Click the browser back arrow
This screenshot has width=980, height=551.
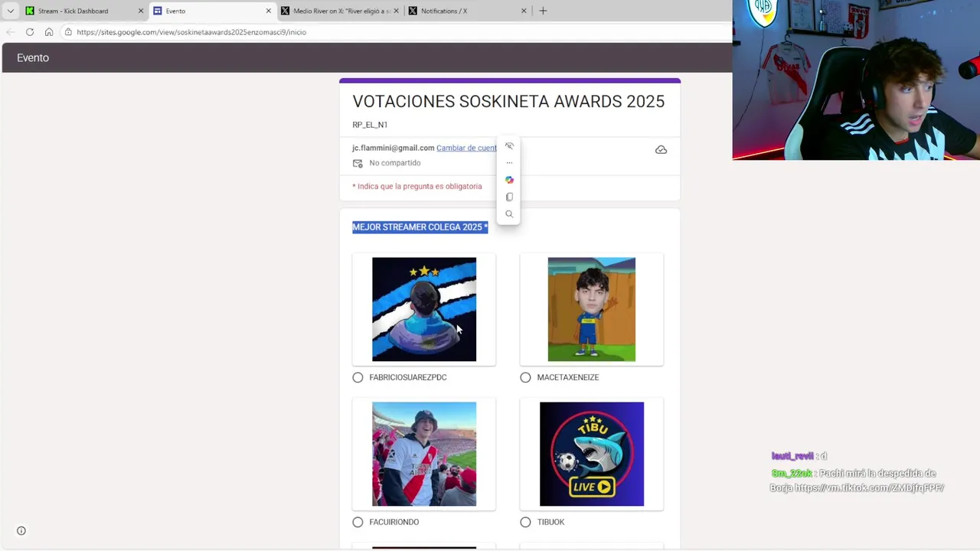point(10,32)
